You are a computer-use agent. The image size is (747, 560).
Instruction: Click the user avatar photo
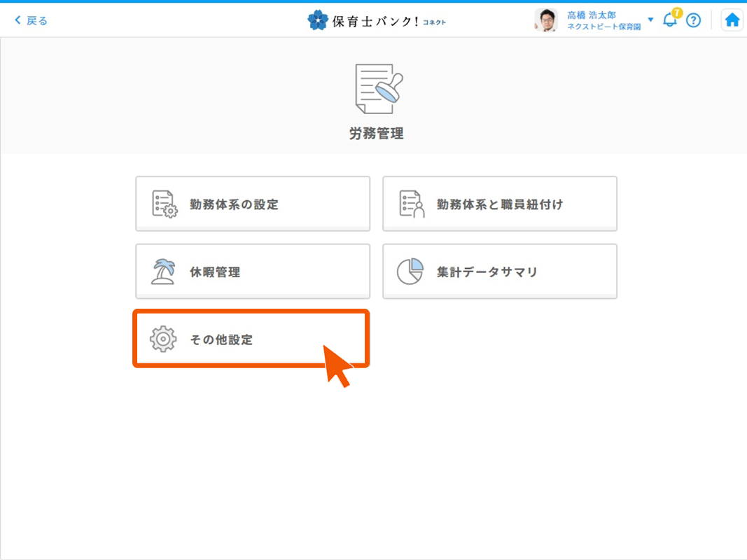click(545, 20)
